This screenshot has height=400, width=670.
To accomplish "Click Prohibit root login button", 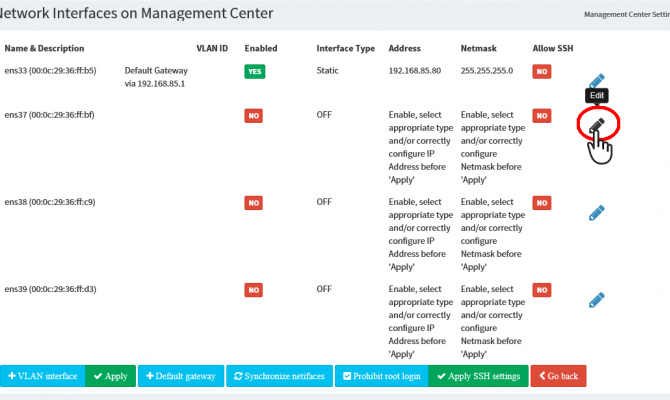I will click(381, 376).
